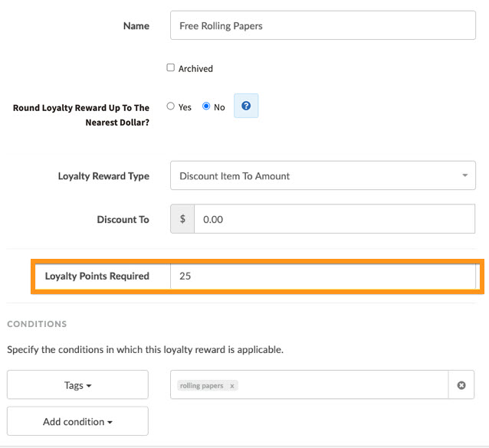Click the dollar sign prefix icon
The width and height of the screenshot is (489, 448).
click(x=182, y=219)
